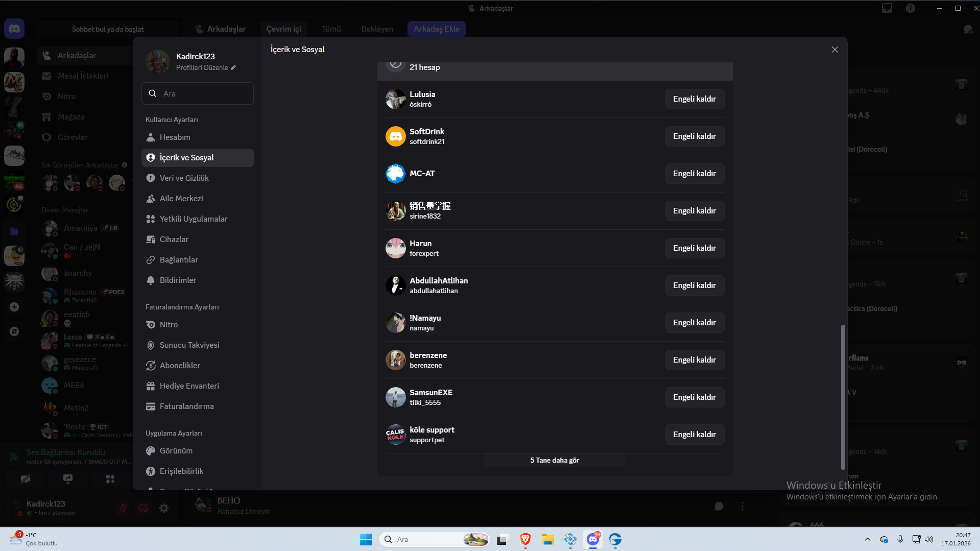980x551 pixels.
Task: Open Veri ve Gizlilik settings
Action: click(197, 178)
